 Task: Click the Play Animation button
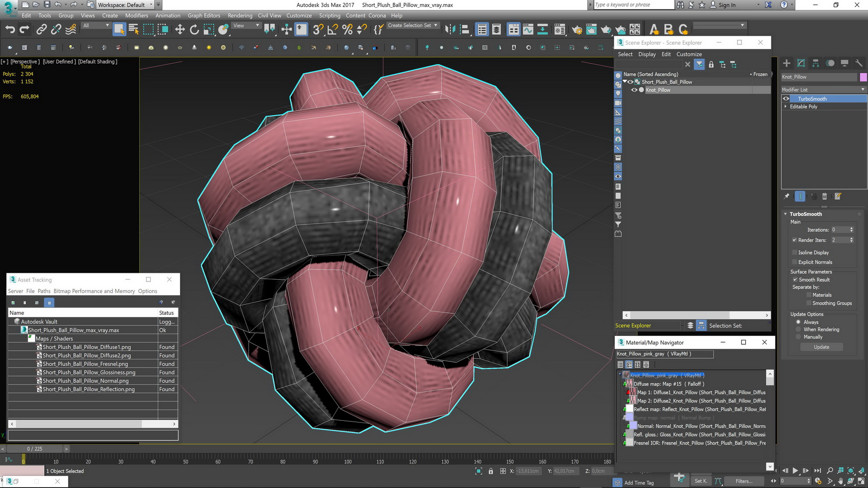[795, 470]
